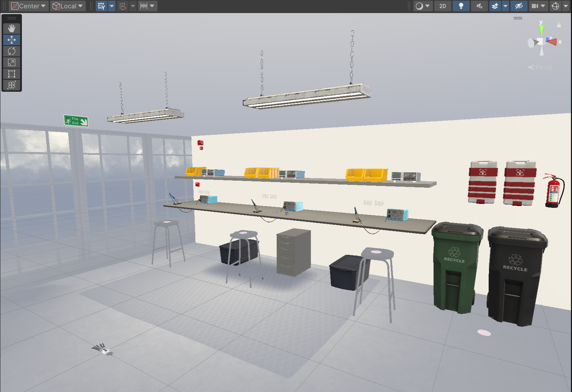Open the Local handle rotation dropdown
572x392 pixels.
[x=68, y=6]
